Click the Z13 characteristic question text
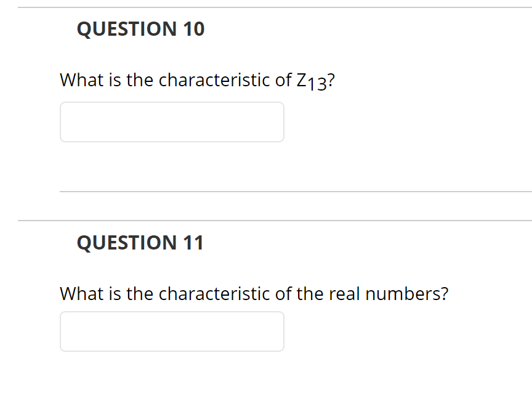The height and width of the screenshot is (398, 532). click(x=196, y=79)
